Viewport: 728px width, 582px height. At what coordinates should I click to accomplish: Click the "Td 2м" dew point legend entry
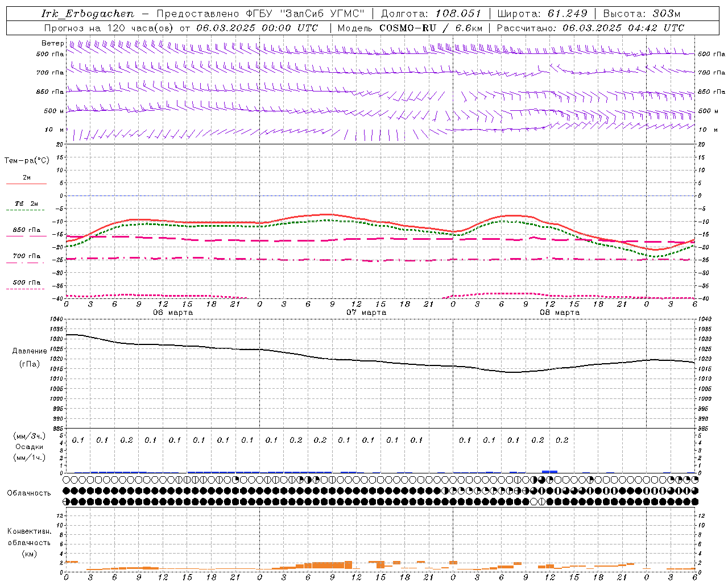point(27,203)
